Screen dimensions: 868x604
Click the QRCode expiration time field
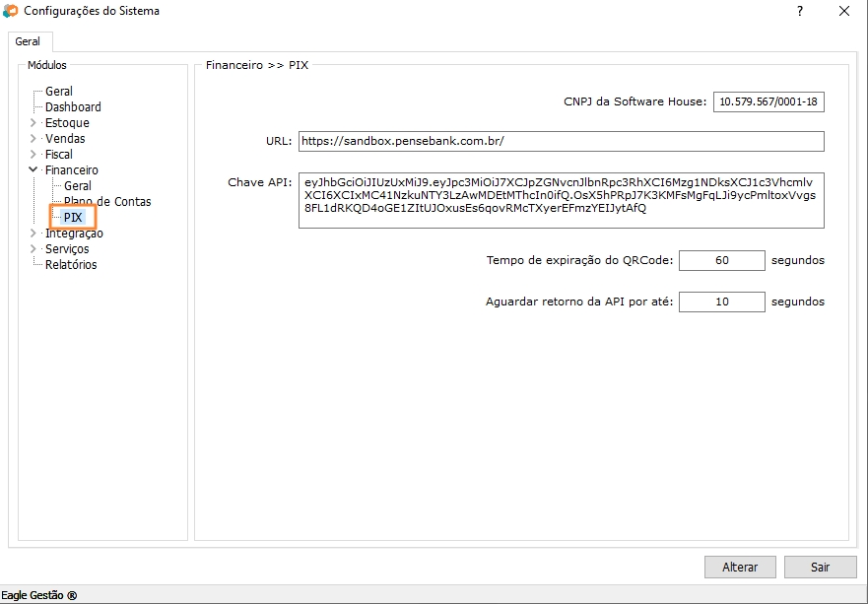[x=722, y=260]
